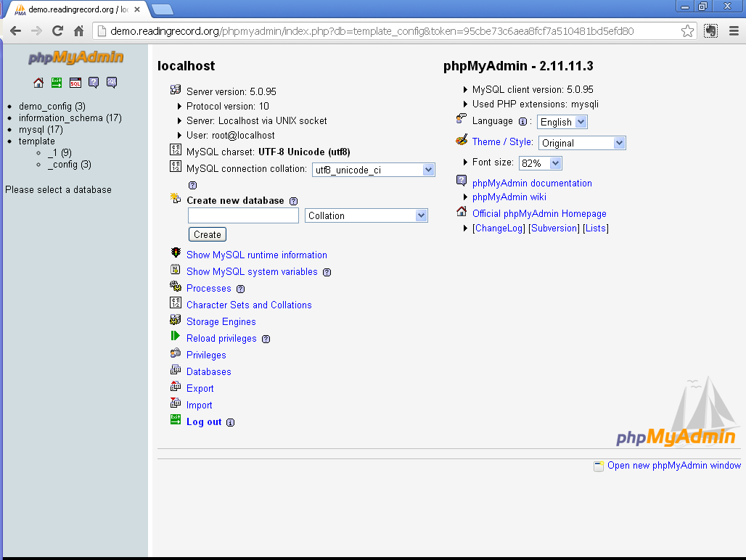Open the SQL query window icon in sidebar
The image size is (746, 560).
pyautogui.click(x=75, y=83)
